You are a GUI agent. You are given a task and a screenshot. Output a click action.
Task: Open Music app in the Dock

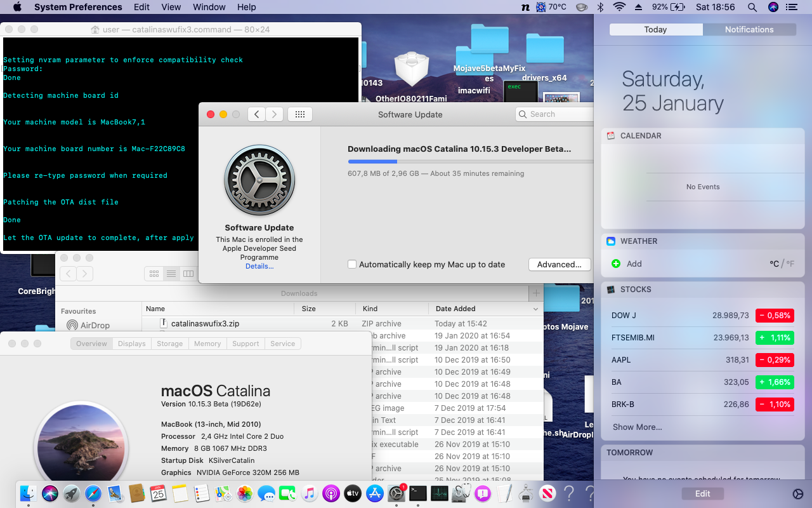click(x=310, y=493)
